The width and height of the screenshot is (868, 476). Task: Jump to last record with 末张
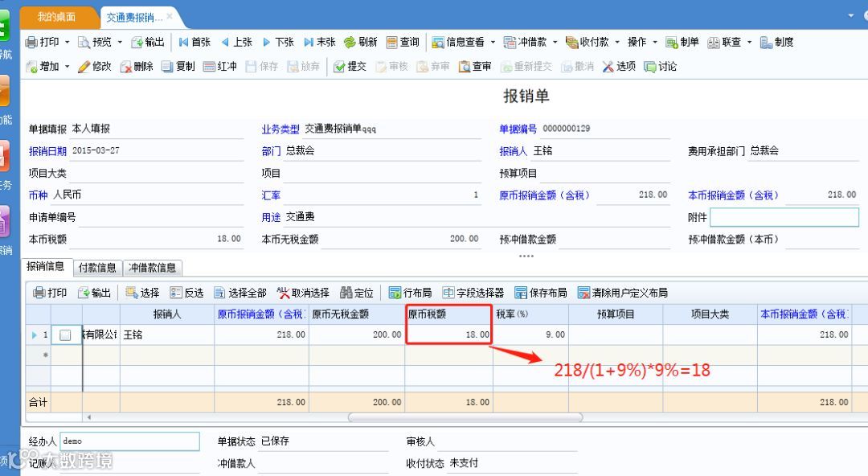(x=320, y=42)
